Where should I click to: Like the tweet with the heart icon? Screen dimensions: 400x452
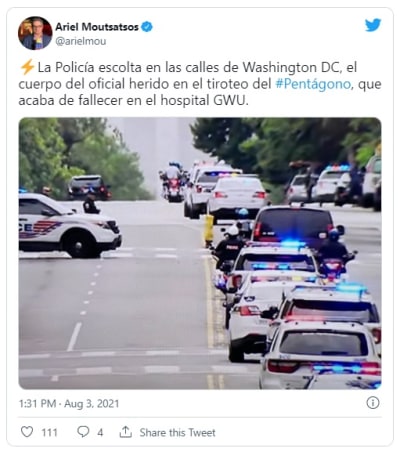pos(27,432)
